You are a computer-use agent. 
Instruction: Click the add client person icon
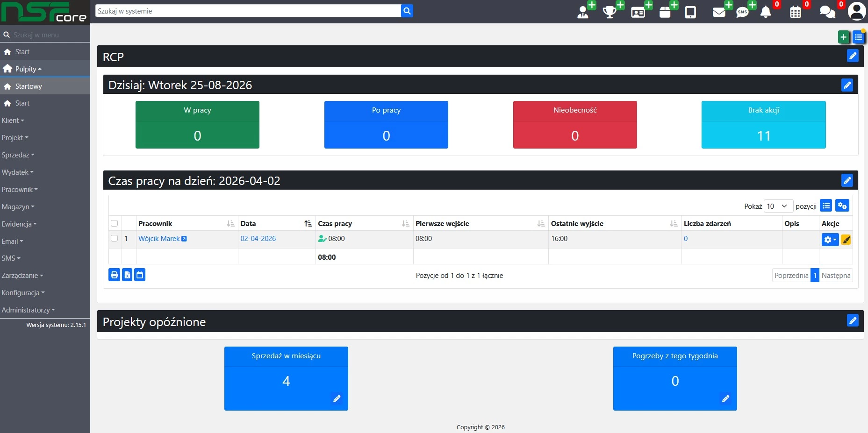583,12
